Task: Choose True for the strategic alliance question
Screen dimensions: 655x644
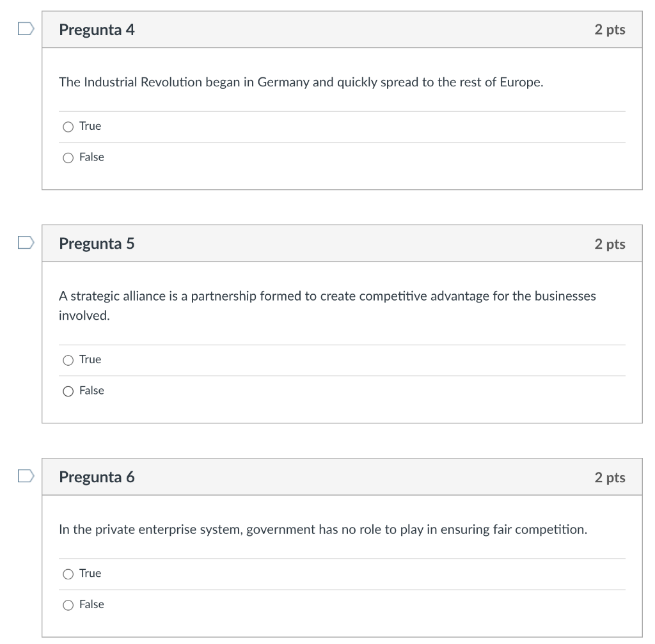Action: [68, 360]
